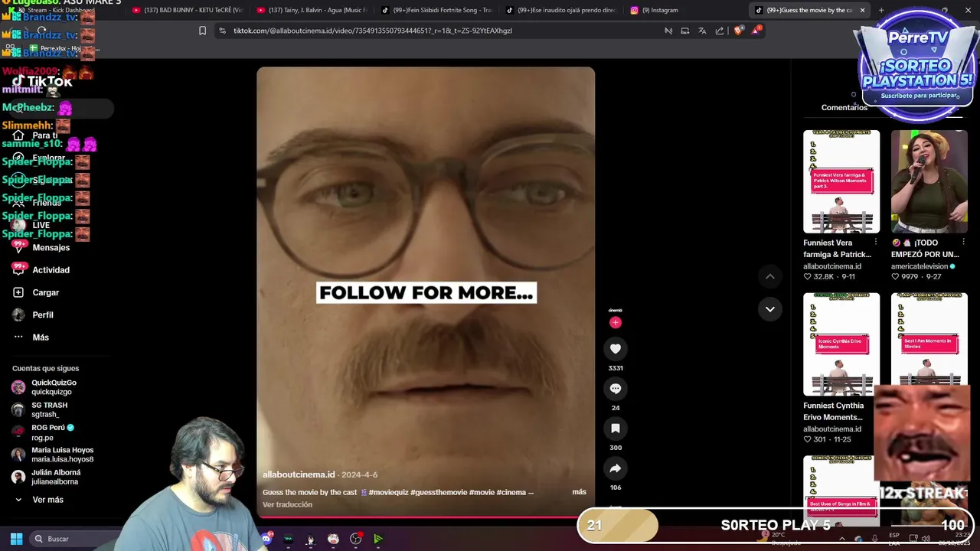Screen dimensions: 980x551
Task: Switch to the Instagram browser tab
Action: pyautogui.click(x=685, y=10)
